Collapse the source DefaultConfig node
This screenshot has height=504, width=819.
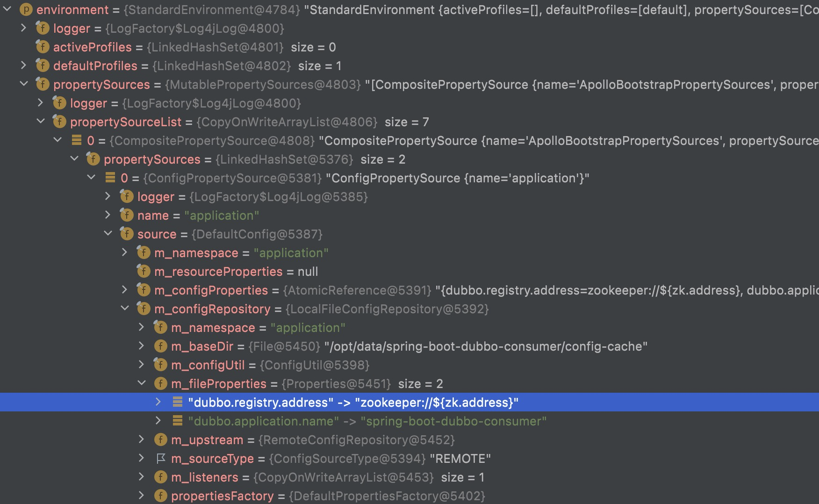pos(108,234)
